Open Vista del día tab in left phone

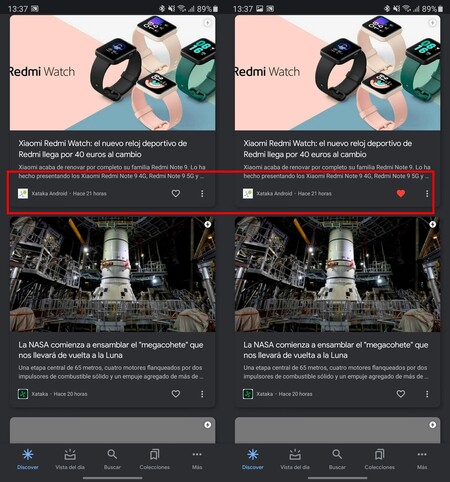70,459
